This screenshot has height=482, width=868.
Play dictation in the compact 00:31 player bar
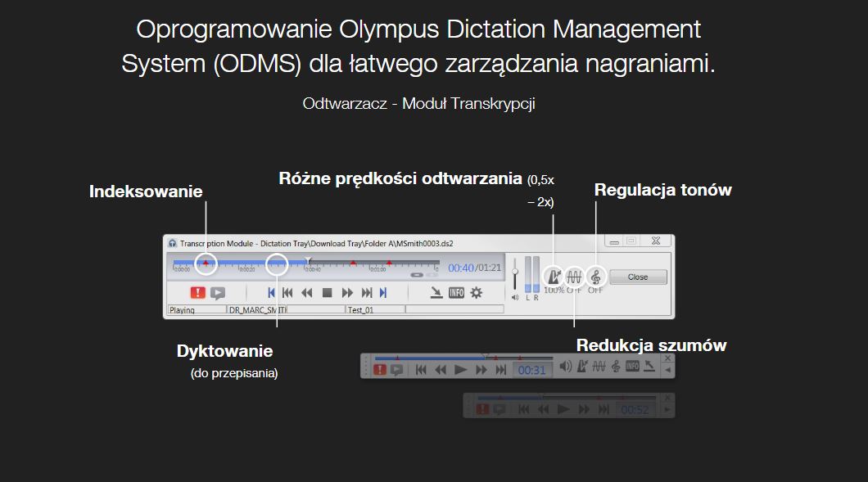460,370
